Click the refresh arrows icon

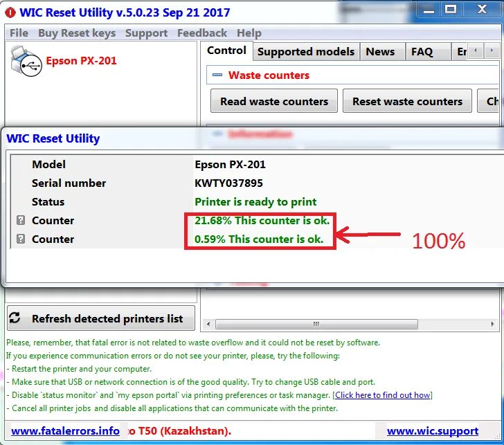[x=15, y=318]
